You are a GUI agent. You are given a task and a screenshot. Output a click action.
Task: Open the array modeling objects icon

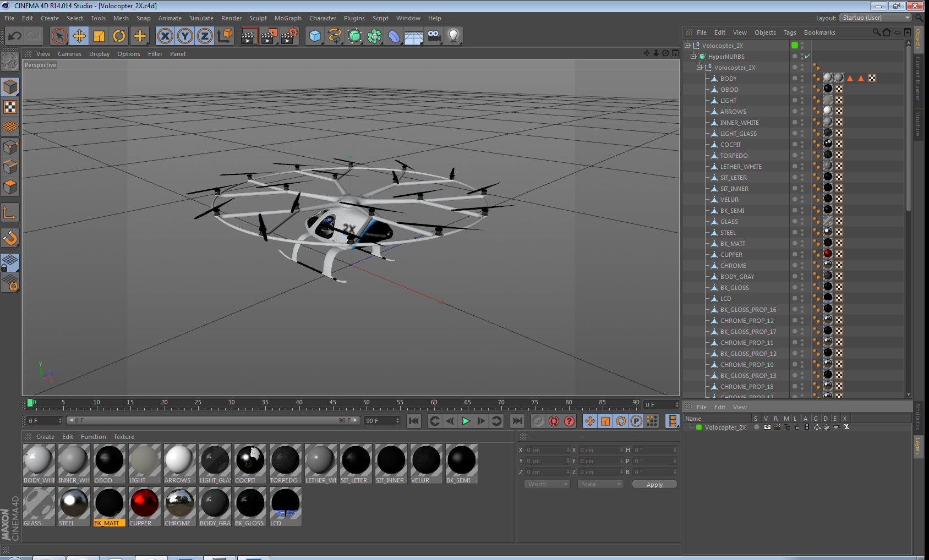coord(374,36)
